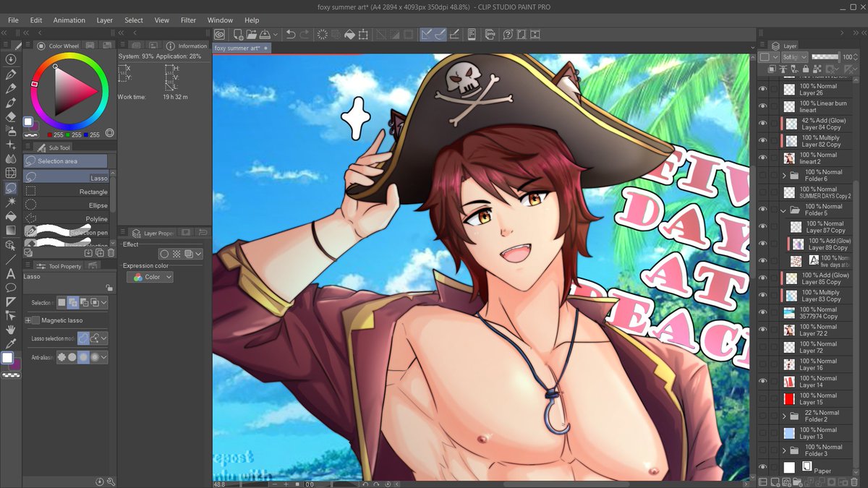Image resolution: width=868 pixels, height=488 pixels.
Task: Expand Folder 3 in layer list
Action: (x=784, y=450)
